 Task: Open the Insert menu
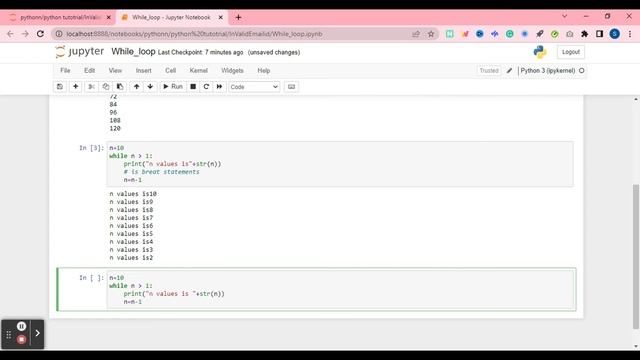click(143, 71)
